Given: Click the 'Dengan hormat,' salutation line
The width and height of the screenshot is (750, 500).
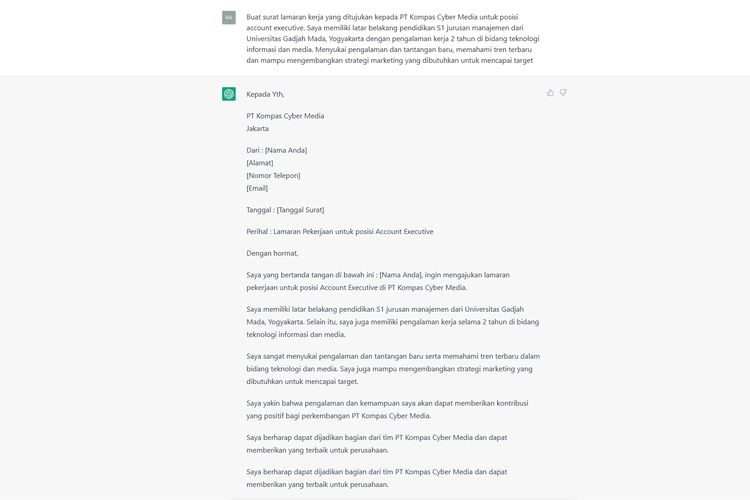Looking at the screenshot, I should pyautogui.click(x=272, y=253).
